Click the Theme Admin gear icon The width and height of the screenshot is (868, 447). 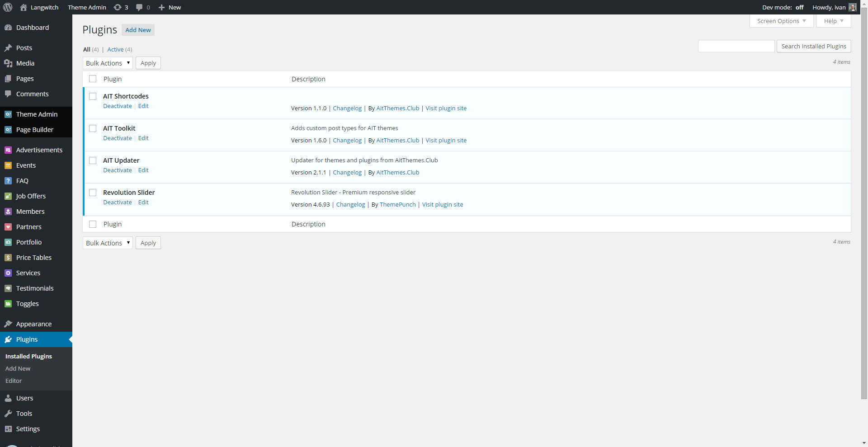pyautogui.click(x=8, y=114)
